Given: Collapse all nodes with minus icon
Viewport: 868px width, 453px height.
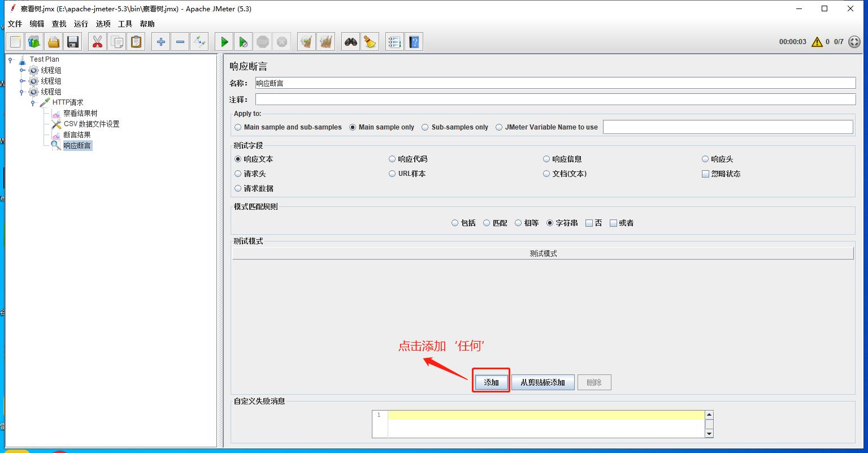Looking at the screenshot, I should click(x=180, y=42).
